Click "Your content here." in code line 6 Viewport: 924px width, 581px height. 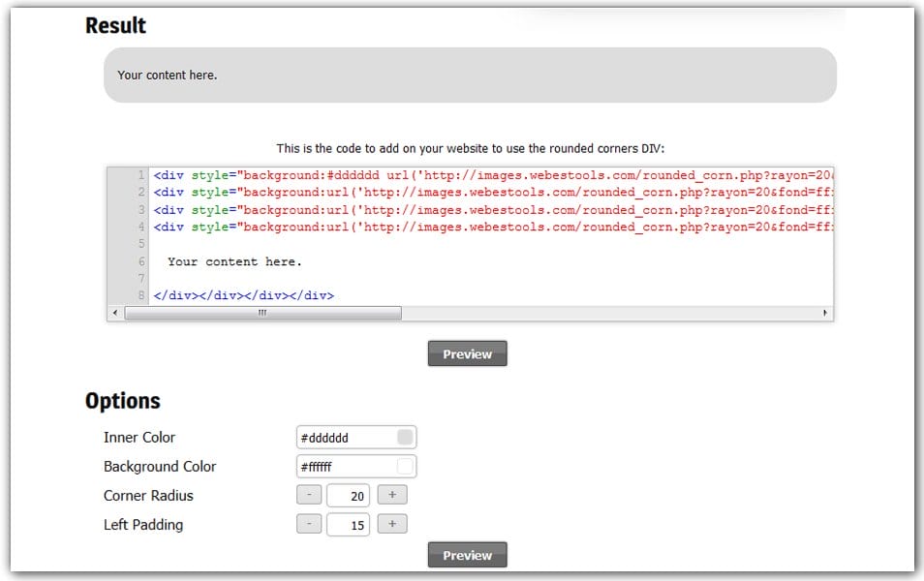234,261
